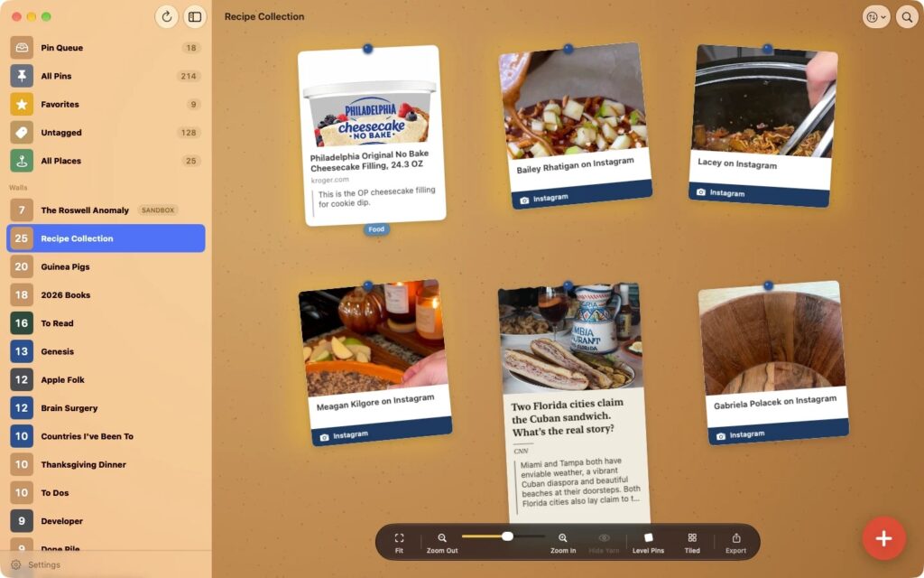Viewport: 924px width, 578px height.
Task: Open the Lacey on Instagram pin photo
Action: click(764, 101)
